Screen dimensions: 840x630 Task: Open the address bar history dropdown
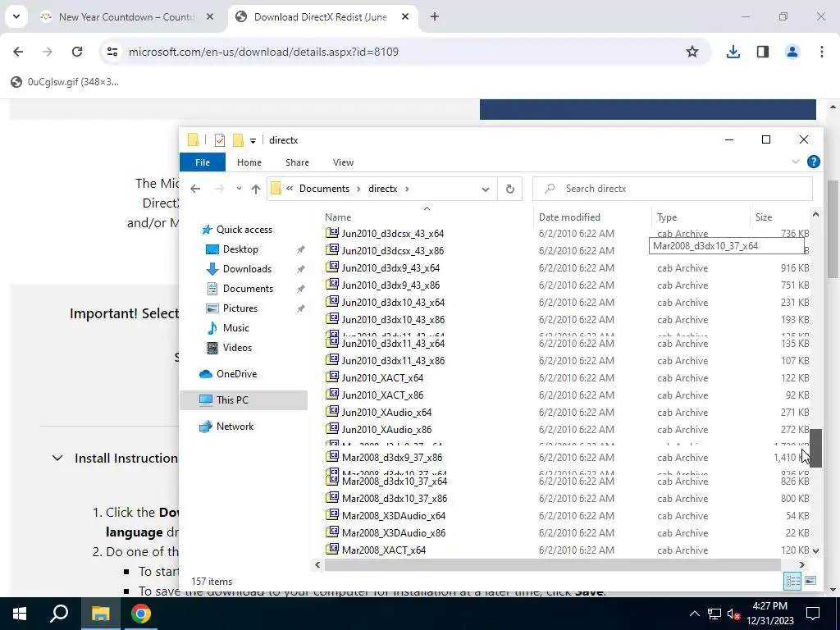[486, 189]
